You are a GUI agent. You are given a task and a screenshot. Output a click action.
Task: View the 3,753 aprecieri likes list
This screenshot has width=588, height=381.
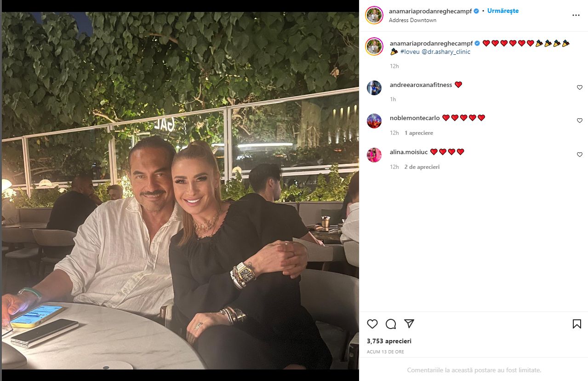pos(389,341)
